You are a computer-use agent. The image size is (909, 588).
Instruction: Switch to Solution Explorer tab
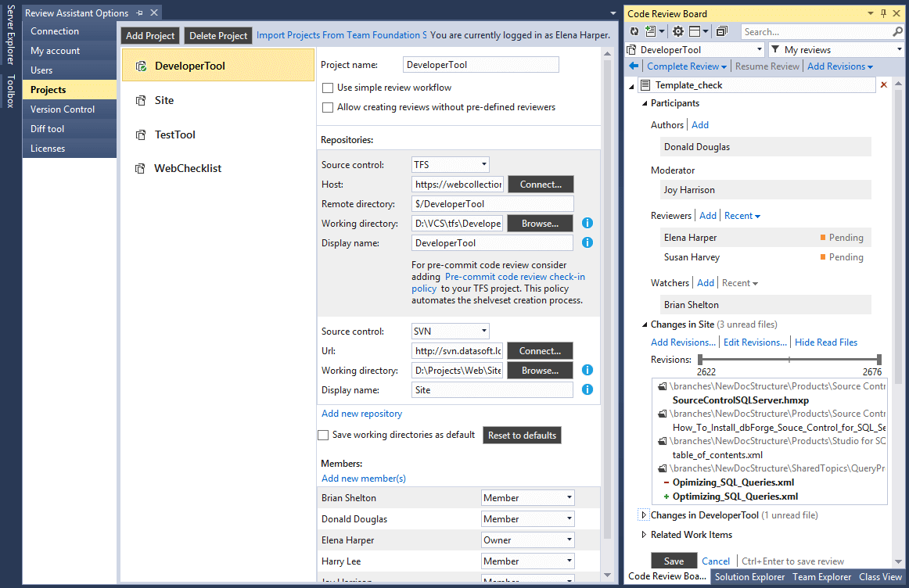(x=749, y=577)
